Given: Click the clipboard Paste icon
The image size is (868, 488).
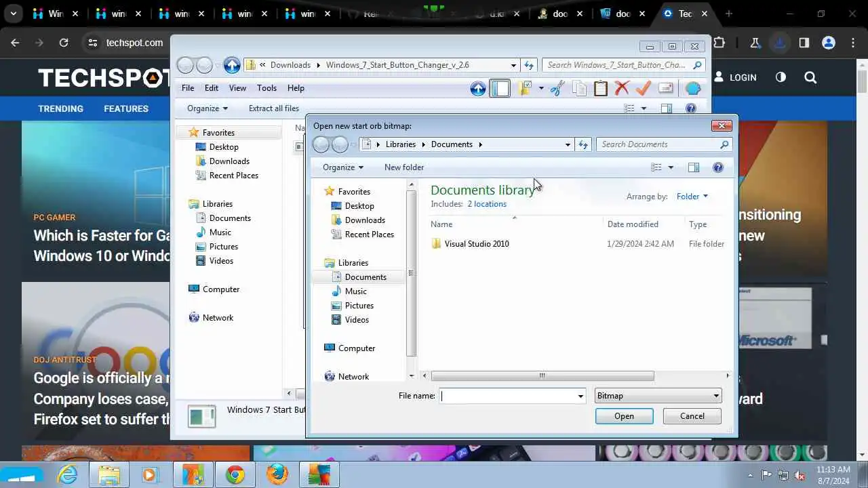Looking at the screenshot, I should pyautogui.click(x=601, y=89).
